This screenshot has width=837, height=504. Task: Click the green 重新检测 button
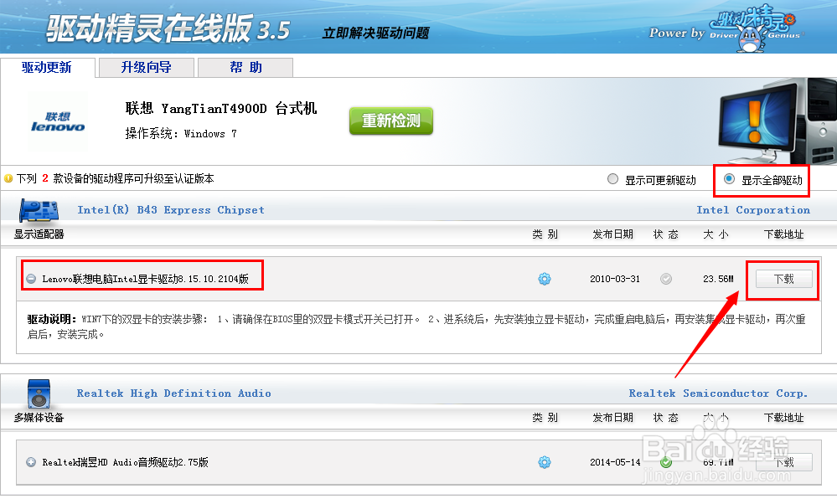[390, 121]
